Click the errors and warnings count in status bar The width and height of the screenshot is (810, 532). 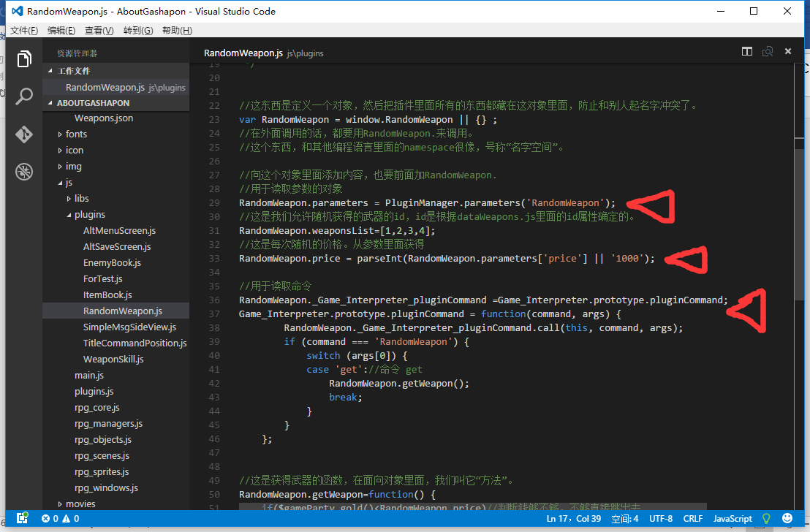tap(61, 519)
